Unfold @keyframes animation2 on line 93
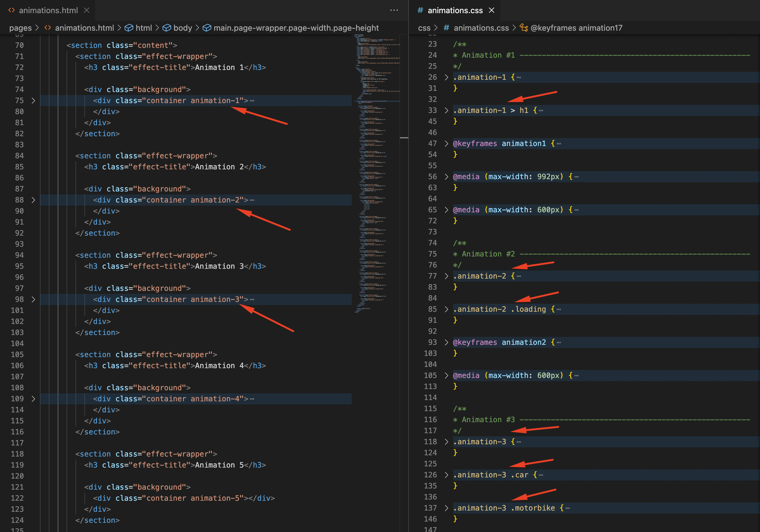 pyautogui.click(x=446, y=342)
